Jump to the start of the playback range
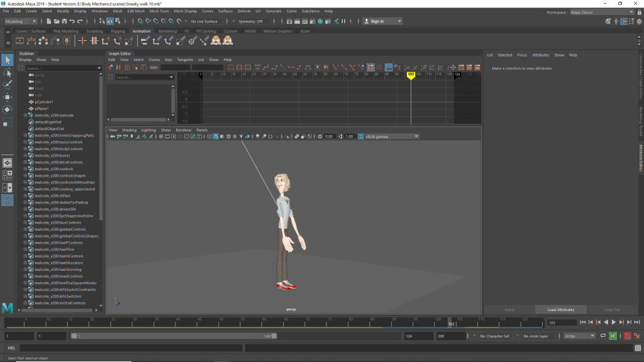Viewport: 644px width, 362px height. [x=582, y=322]
